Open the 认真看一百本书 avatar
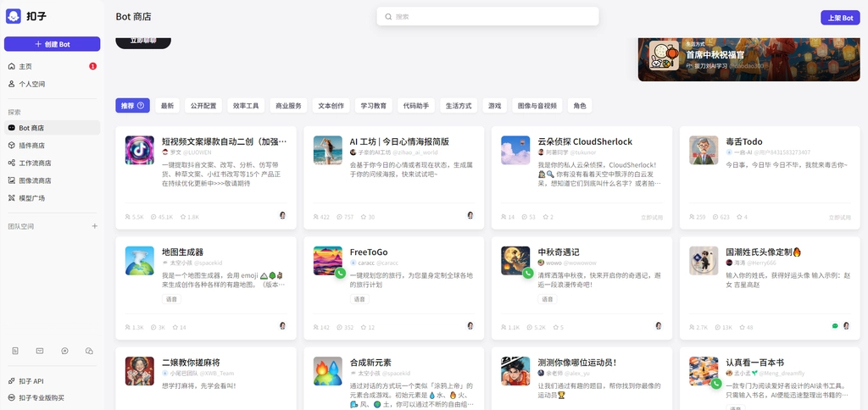 (x=704, y=371)
